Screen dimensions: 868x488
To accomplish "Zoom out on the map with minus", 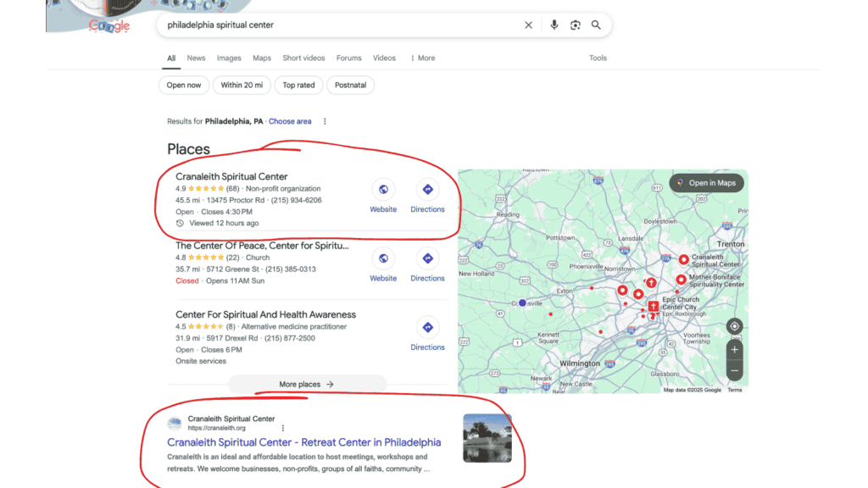I will (x=734, y=371).
